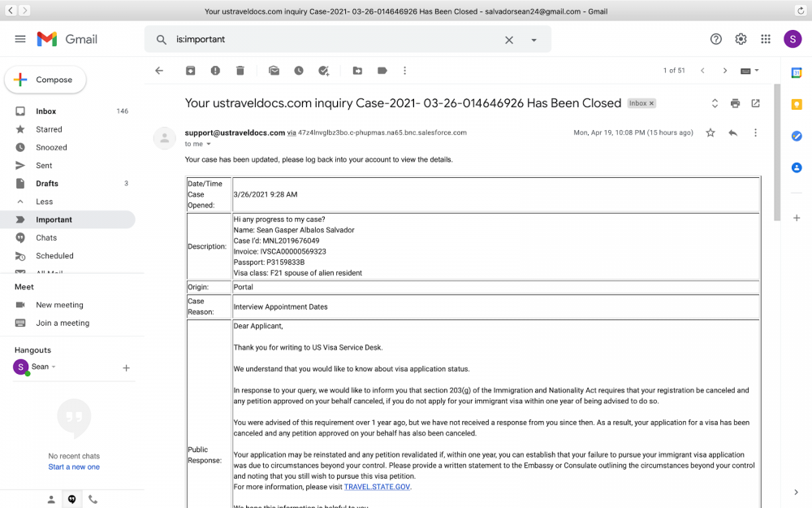Go to newer email
The height and width of the screenshot is (508, 812).
(702, 71)
